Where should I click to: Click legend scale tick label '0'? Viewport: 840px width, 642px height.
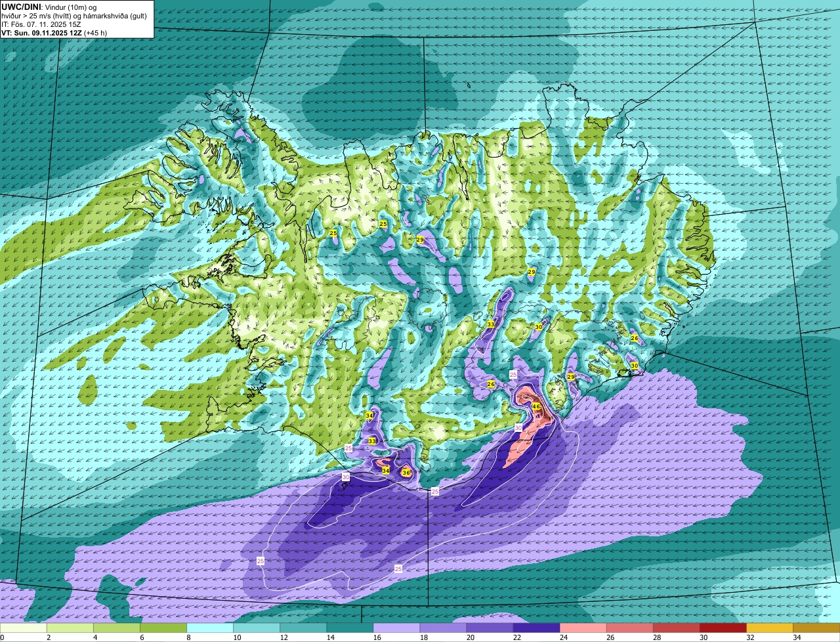point(3,637)
